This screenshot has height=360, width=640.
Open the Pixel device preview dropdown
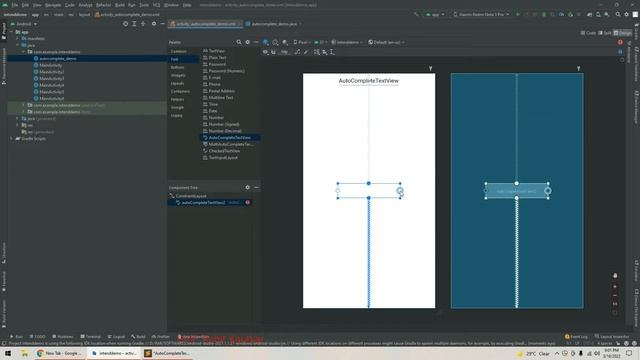coord(301,42)
